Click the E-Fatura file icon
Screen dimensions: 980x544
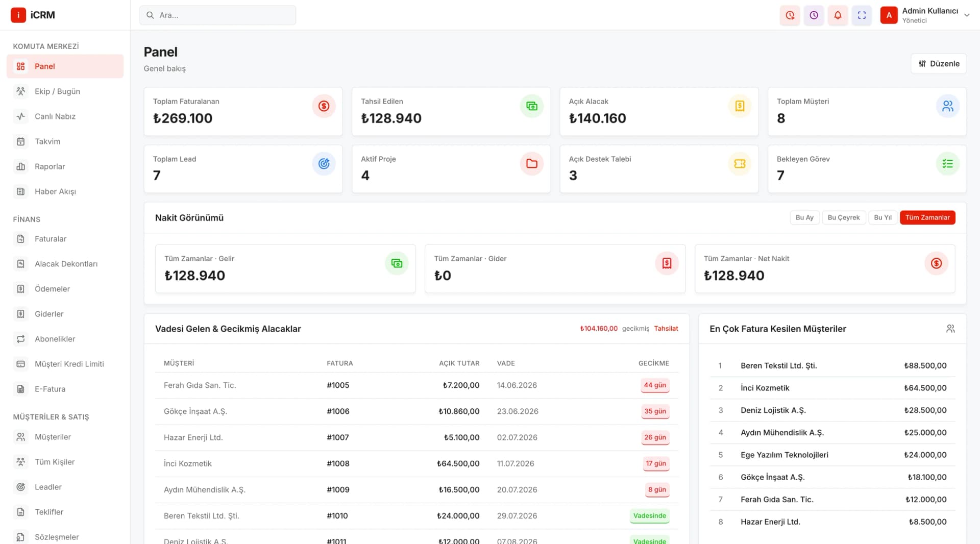point(20,389)
